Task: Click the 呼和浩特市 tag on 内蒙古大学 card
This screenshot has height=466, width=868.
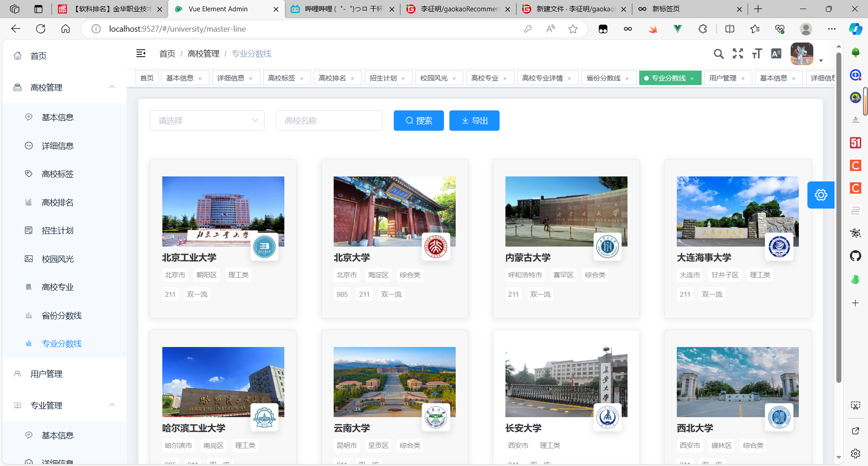Action: click(x=525, y=275)
